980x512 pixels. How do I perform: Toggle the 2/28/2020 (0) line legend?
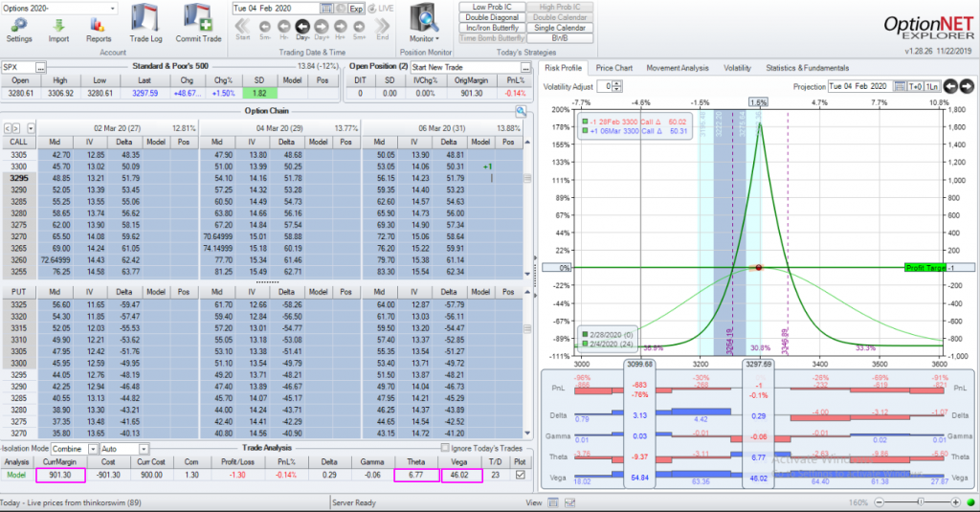pyautogui.click(x=585, y=334)
